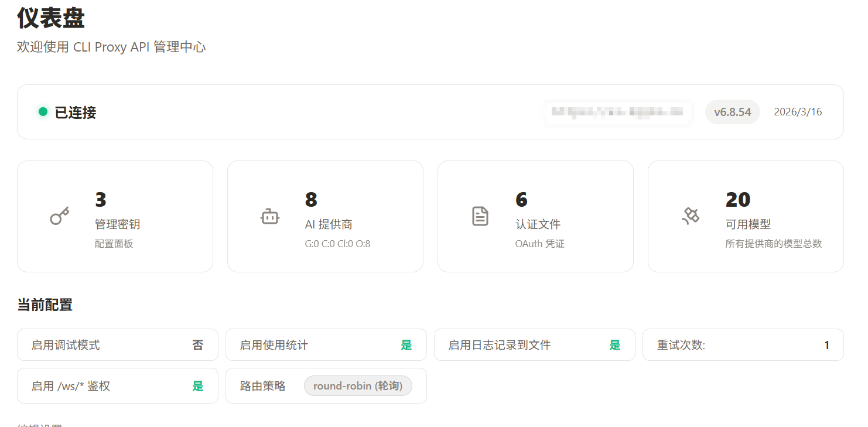868x427 pixels.
Task: Open the 认证文件 OAuth 凭证 card
Action: click(x=535, y=216)
